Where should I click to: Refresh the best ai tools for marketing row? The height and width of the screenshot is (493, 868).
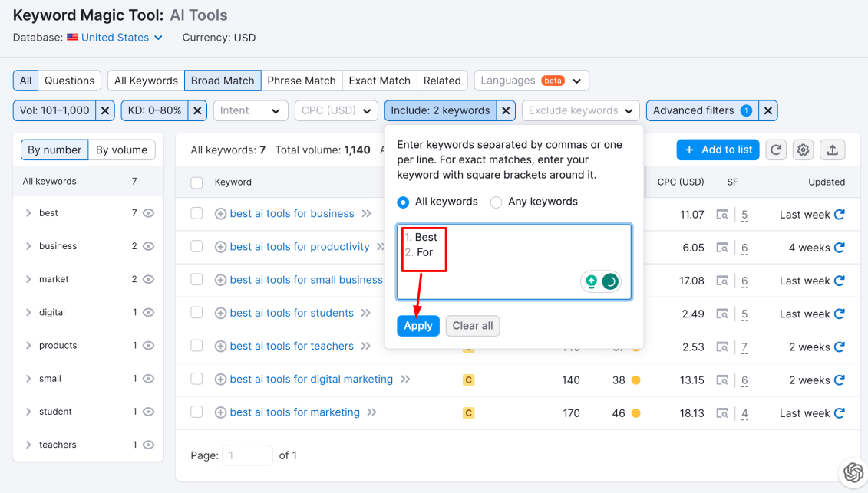point(840,413)
